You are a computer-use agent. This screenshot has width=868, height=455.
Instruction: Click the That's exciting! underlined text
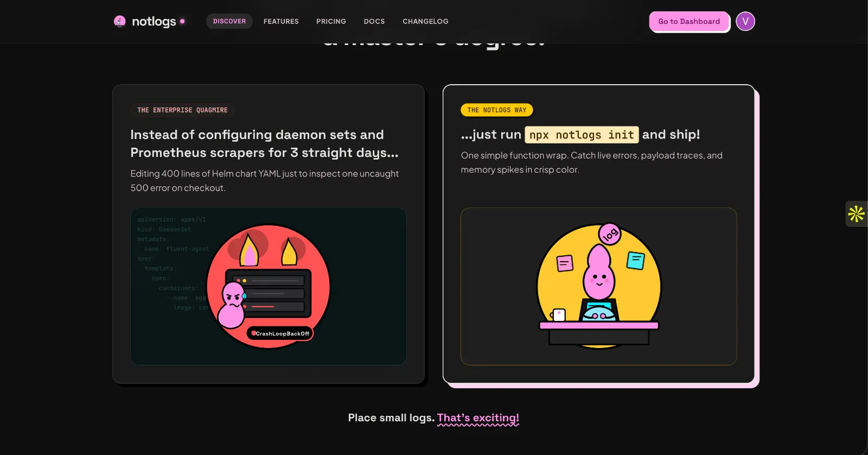[x=478, y=418]
